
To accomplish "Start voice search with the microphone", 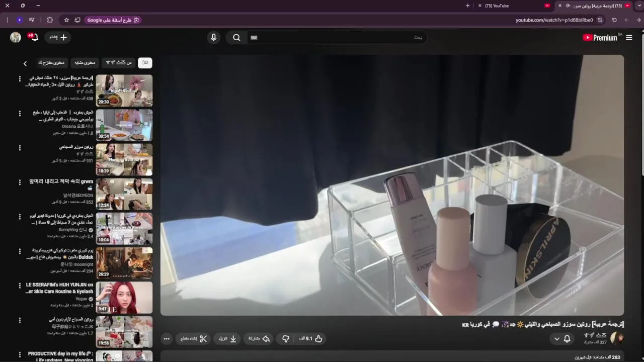I will coord(214,37).
